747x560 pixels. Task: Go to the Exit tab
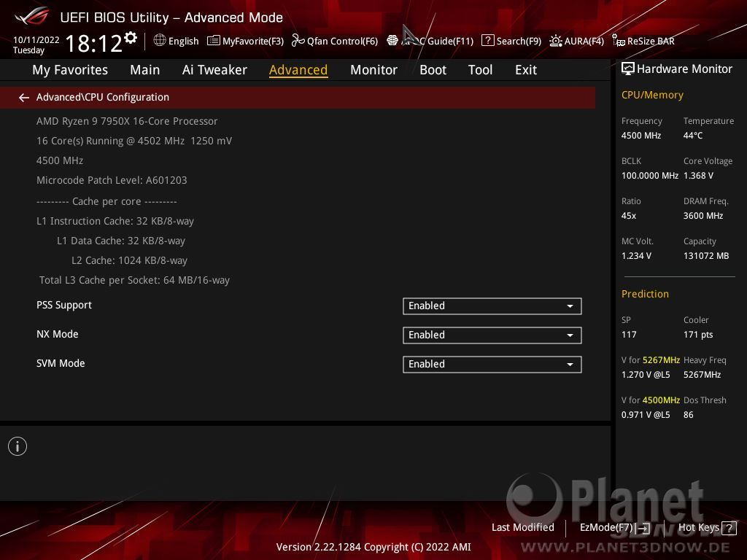click(x=526, y=70)
